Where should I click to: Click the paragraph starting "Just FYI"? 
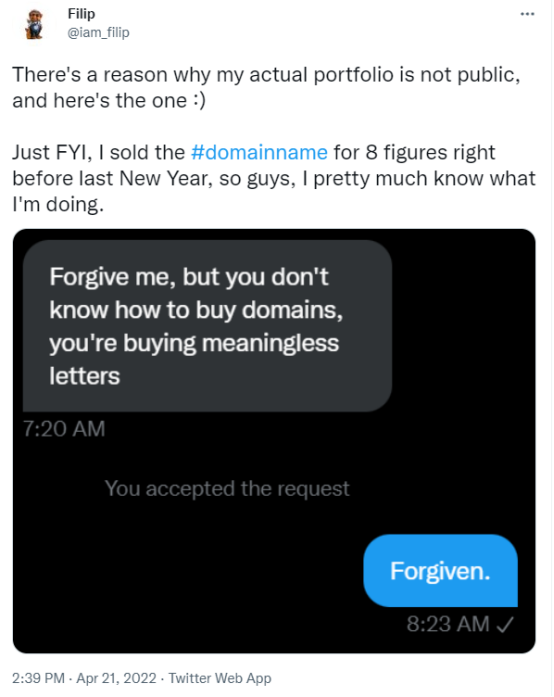[274, 178]
